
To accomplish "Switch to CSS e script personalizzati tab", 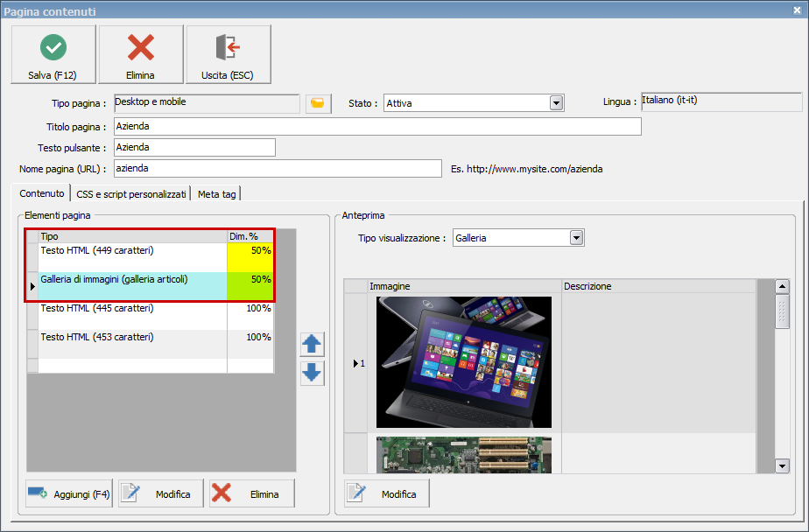I will pyautogui.click(x=131, y=193).
